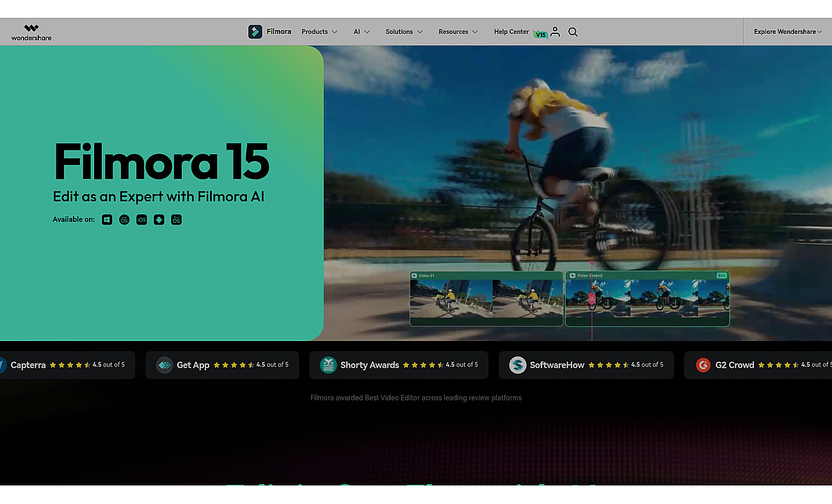The image size is (832, 504).
Task: Select the iOS platform icon
Action: (141, 219)
